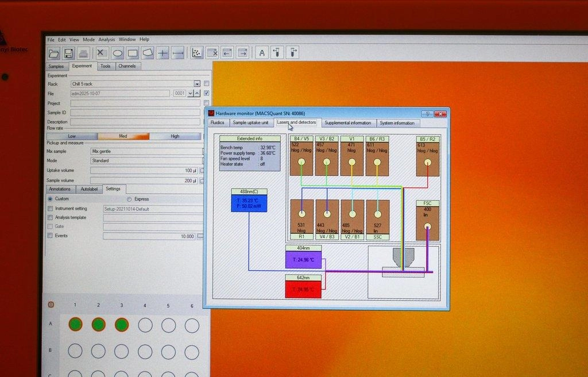Click the text annotation 'A' icon
The image size is (588, 377).
(262, 53)
